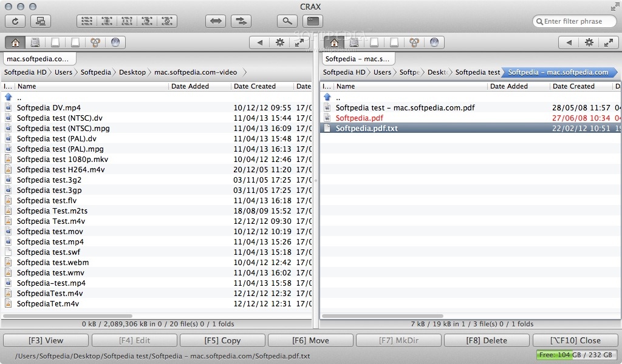
Task: Go to Home in the left pane
Action: pos(15,42)
